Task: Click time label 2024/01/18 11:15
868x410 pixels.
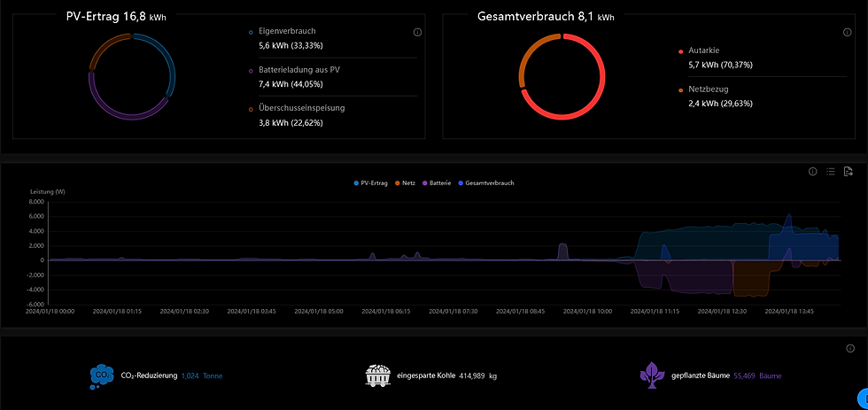Action: 655,312
